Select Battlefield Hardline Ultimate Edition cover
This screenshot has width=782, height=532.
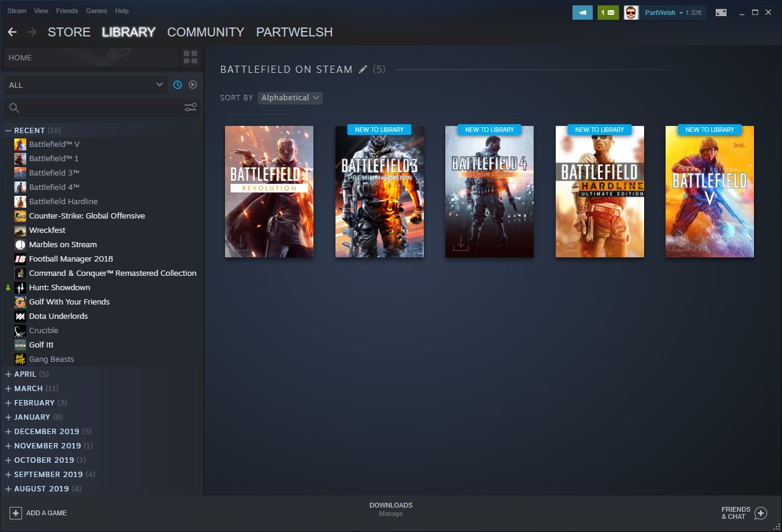600,192
